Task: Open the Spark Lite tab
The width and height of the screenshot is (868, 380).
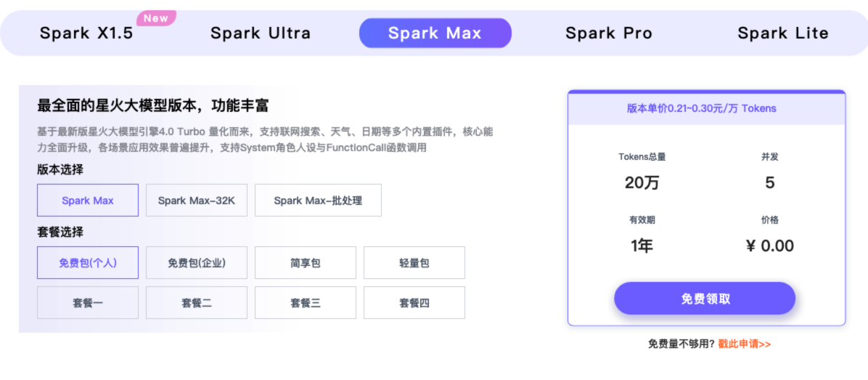Action: coord(782,33)
